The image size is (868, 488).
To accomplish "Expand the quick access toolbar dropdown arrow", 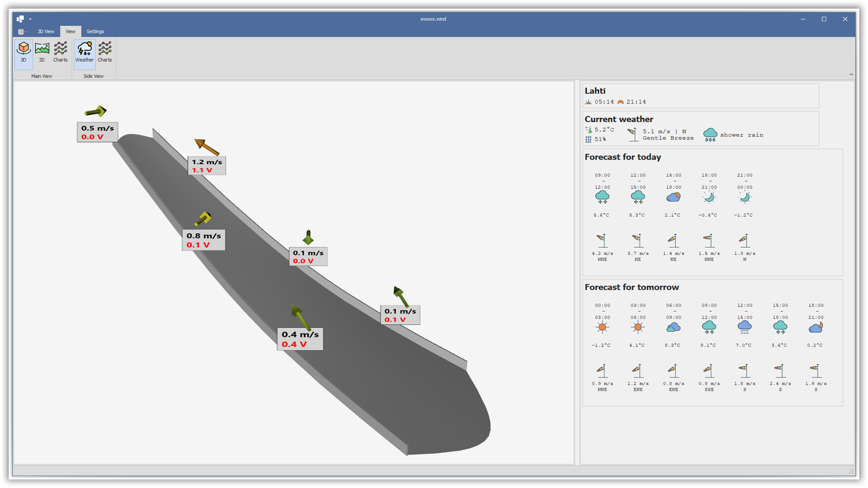I will coord(30,19).
